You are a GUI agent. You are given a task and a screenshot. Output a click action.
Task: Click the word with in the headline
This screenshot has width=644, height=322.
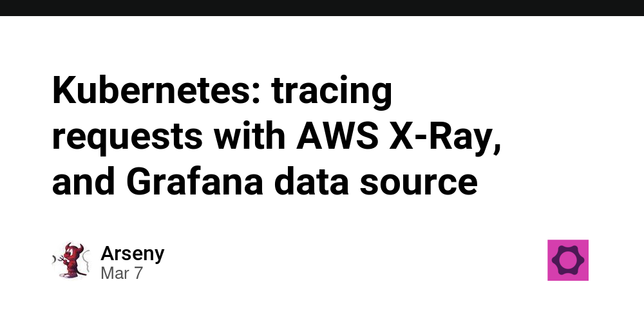coord(250,137)
